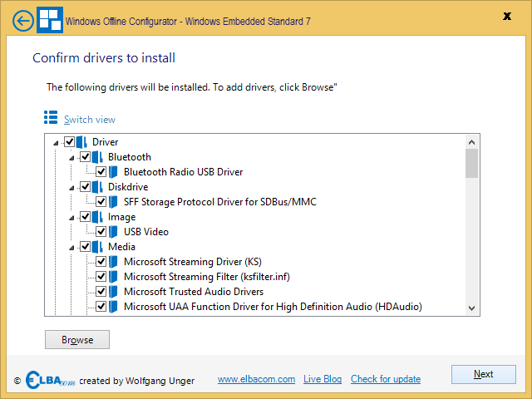Viewport: 532px width, 399px height.
Task: Open the www.elbacom.com link
Action: coord(257,379)
